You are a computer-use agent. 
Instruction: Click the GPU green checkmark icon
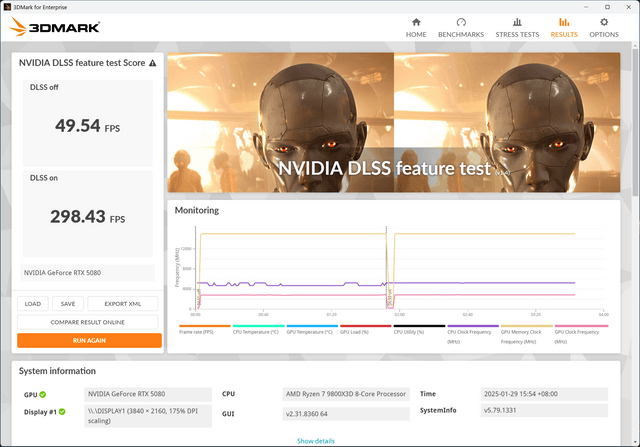pyautogui.click(x=43, y=394)
